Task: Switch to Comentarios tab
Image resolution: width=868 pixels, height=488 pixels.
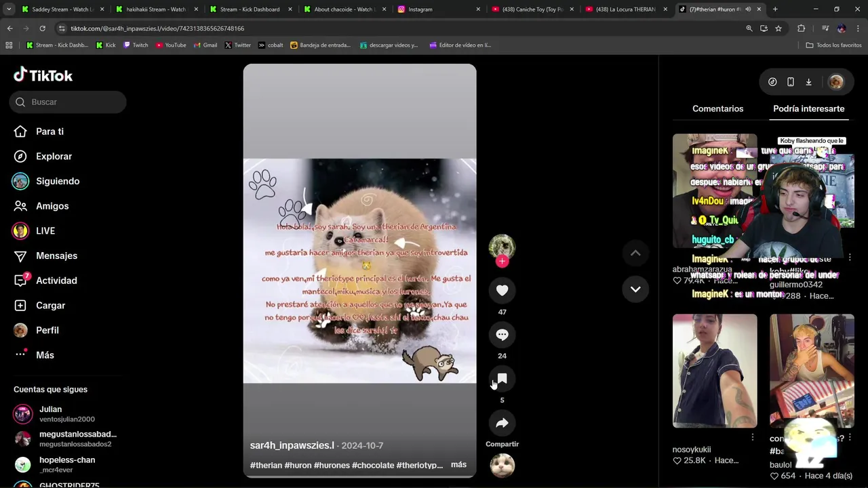Action: point(717,108)
